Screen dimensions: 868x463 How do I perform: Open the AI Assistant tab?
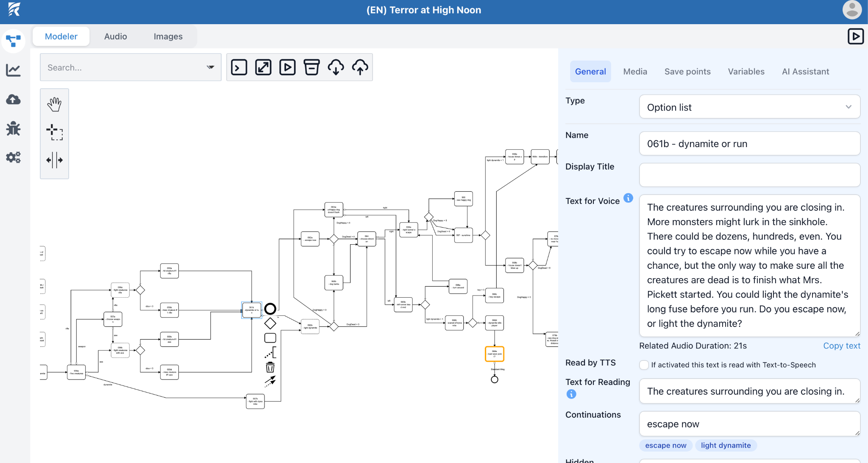tap(805, 72)
